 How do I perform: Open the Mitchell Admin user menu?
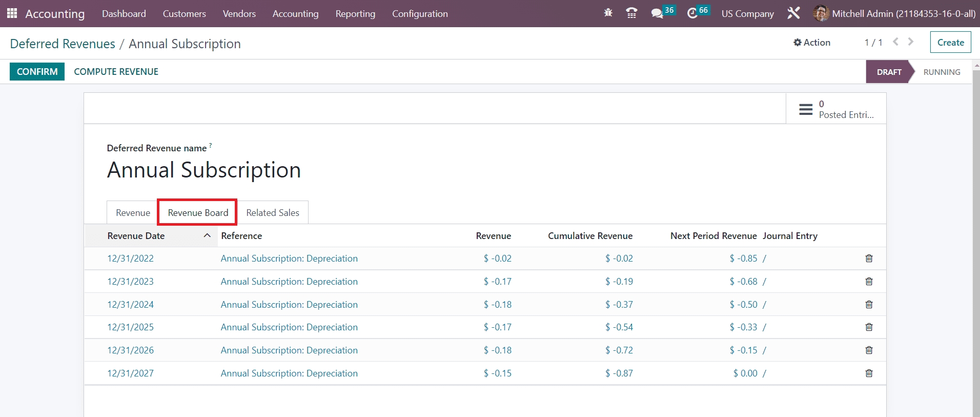click(894, 14)
